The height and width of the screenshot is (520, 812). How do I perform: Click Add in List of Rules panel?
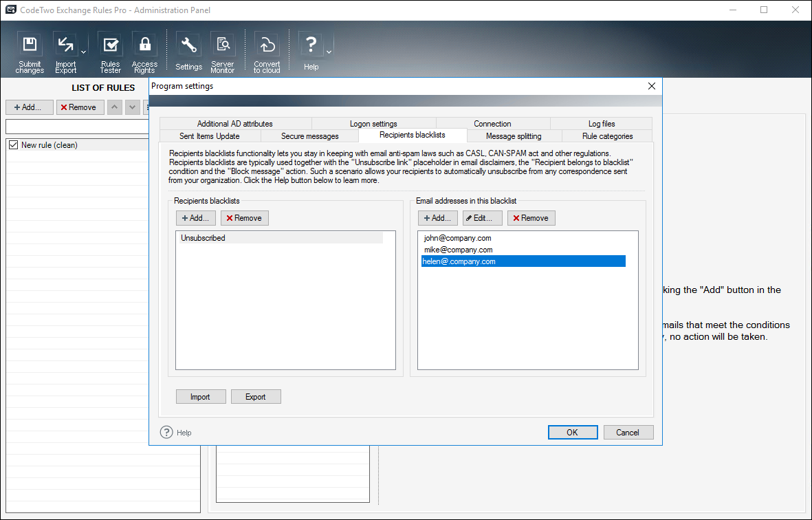coord(30,107)
